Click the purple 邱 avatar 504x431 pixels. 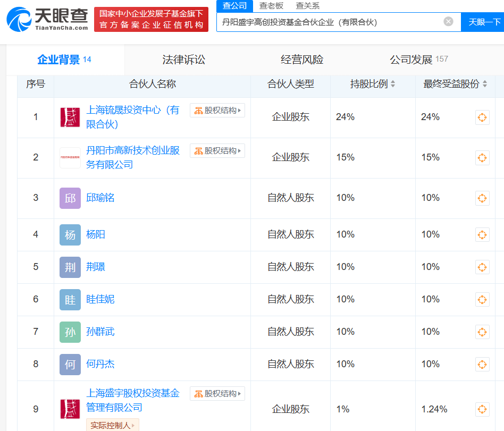(x=70, y=198)
